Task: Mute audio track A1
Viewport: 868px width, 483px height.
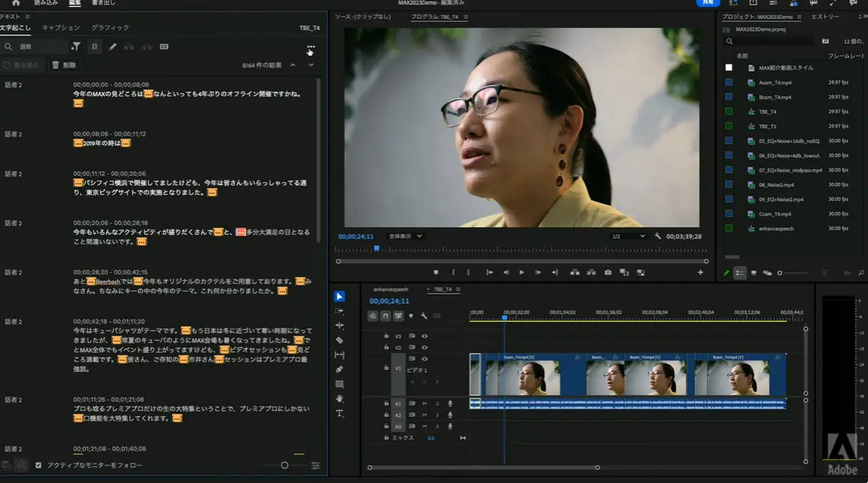Action: coord(425,403)
